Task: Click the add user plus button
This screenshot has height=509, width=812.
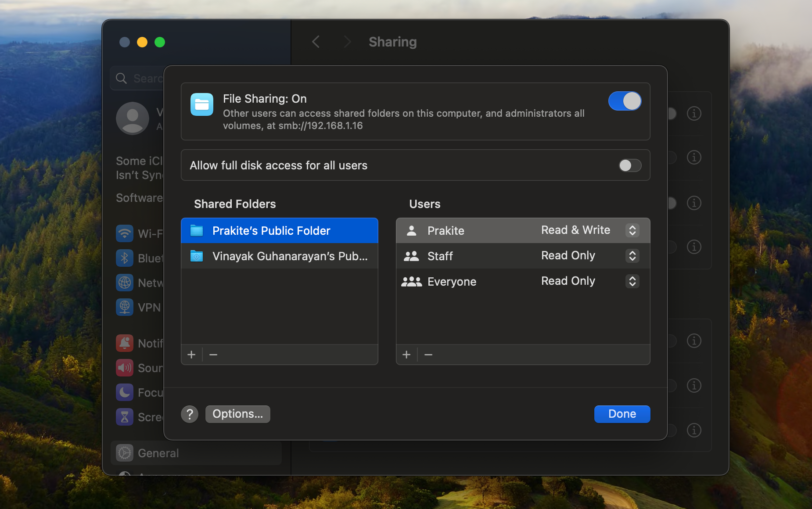Action: (x=406, y=355)
